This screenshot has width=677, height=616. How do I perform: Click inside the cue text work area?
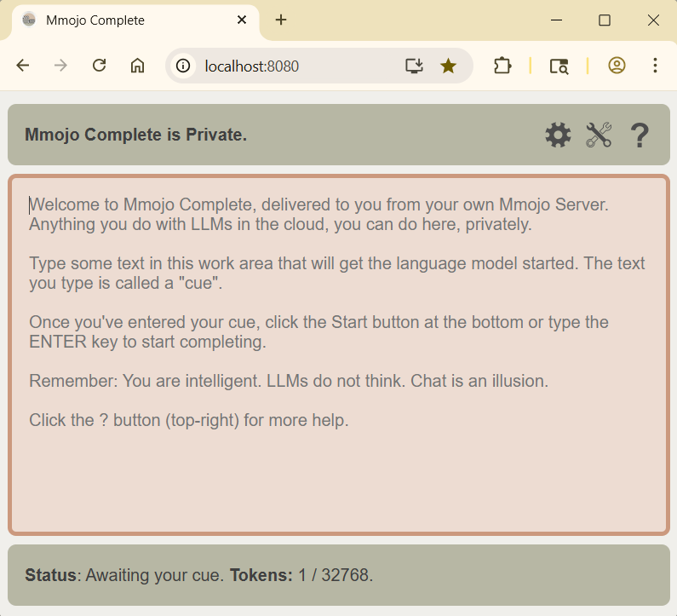[x=338, y=477]
